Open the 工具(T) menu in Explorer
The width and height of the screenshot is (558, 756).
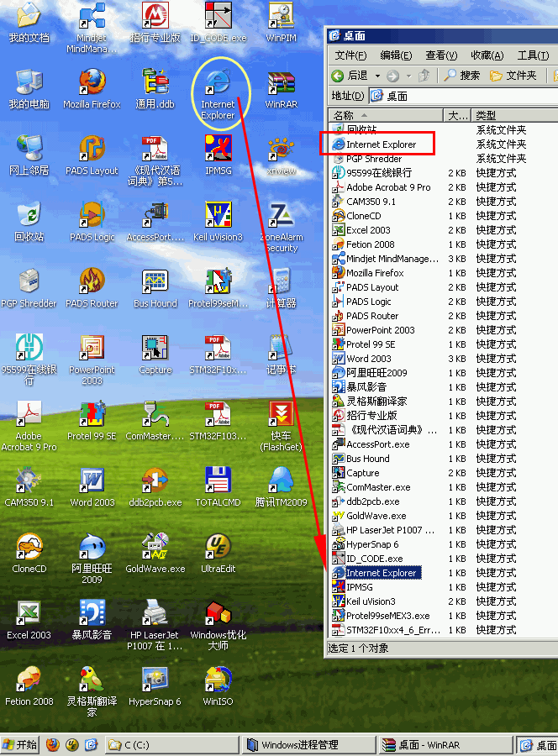click(533, 55)
